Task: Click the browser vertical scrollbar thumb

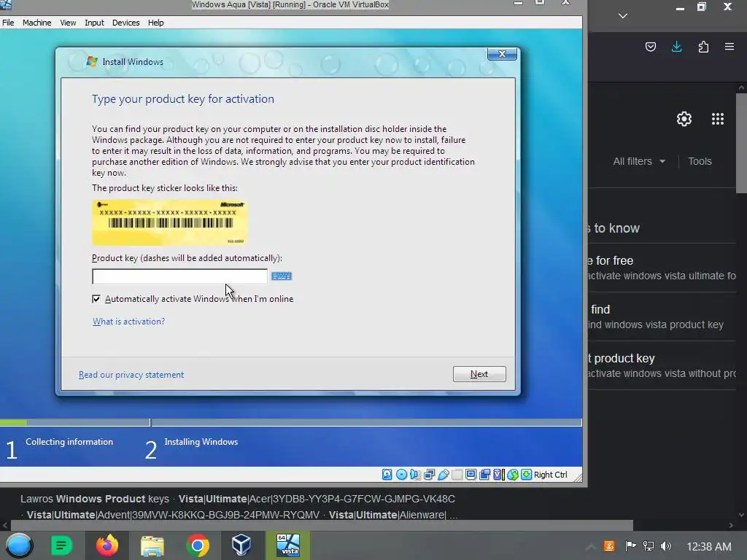Action: [x=741, y=143]
